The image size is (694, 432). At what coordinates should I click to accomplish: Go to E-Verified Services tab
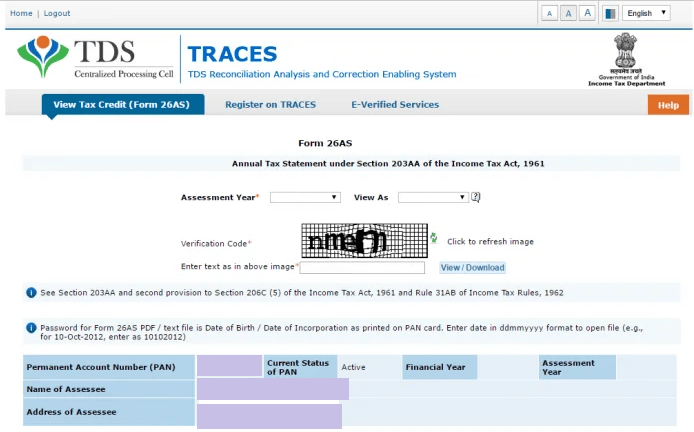tap(394, 105)
